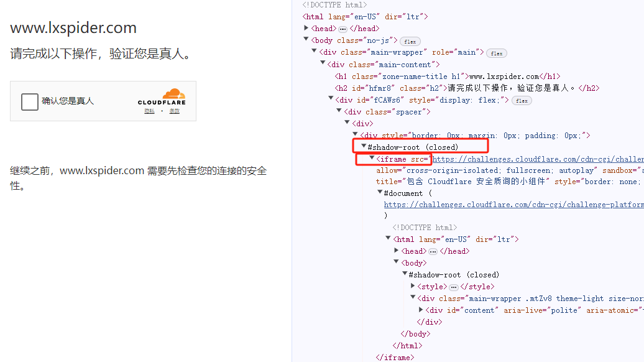The height and width of the screenshot is (362, 644).
Task: Select the h2 id="hfmr8" element row
Action: pos(467,88)
